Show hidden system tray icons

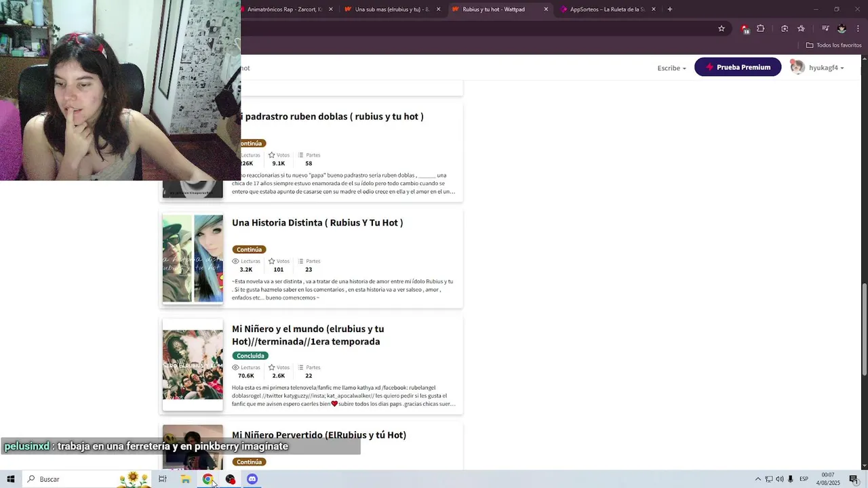click(758, 479)
